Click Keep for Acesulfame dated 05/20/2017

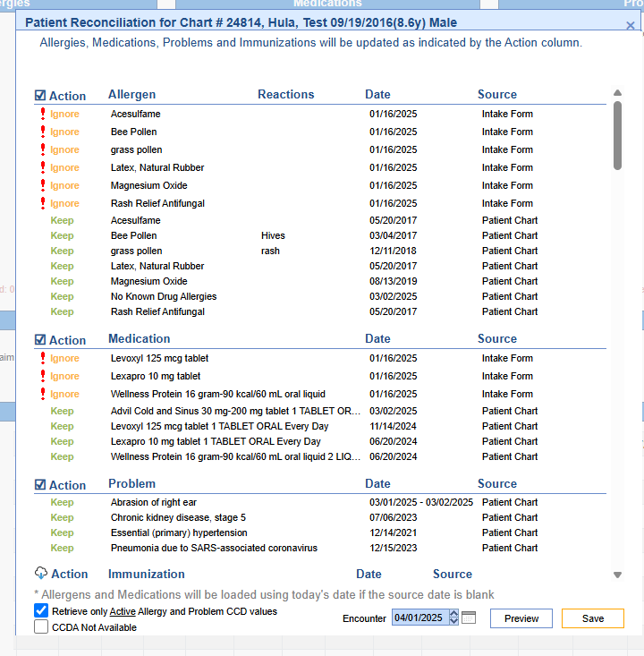click(x=62, y=220)
